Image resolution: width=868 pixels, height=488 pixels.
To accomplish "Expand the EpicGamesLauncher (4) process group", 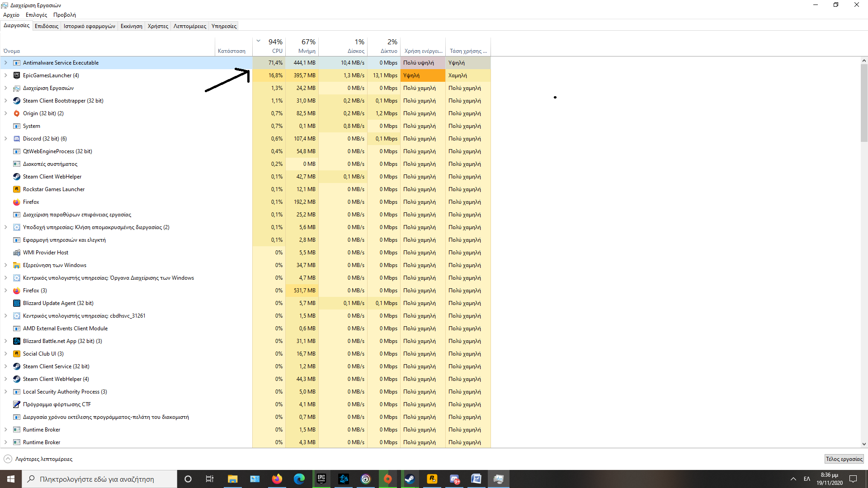I will [x=6, y=75].
